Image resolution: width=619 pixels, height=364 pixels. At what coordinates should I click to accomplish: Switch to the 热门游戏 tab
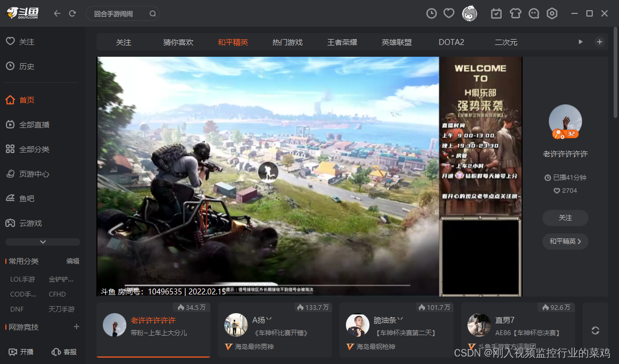pyautogui.click(x=288, y=42)
